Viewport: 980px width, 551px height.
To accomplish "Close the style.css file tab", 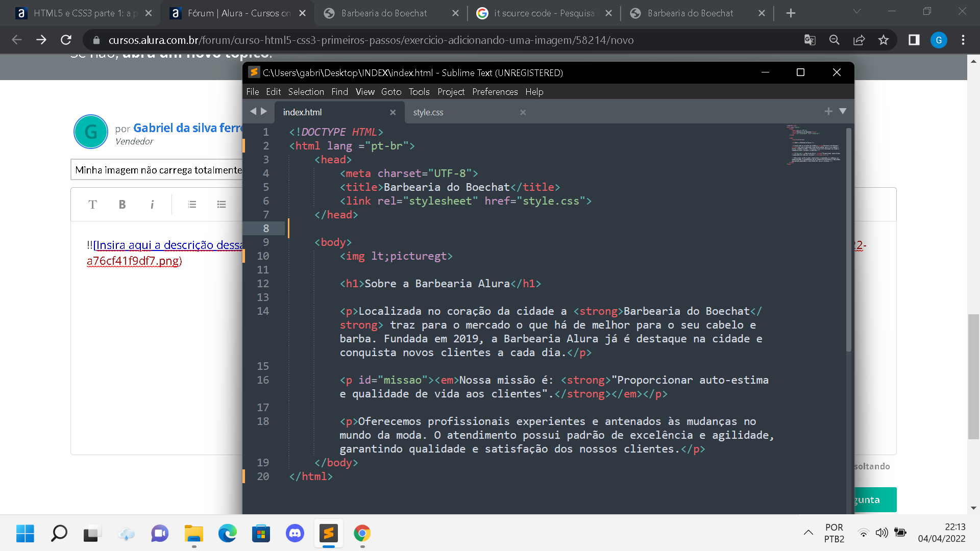I will pyautogui.click(x=523, y=112).
